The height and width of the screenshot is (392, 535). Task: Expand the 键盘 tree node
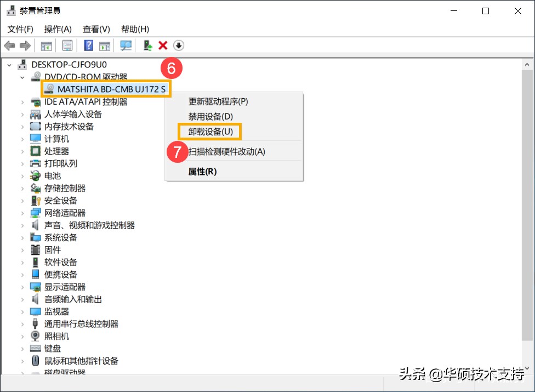(21, 348)
